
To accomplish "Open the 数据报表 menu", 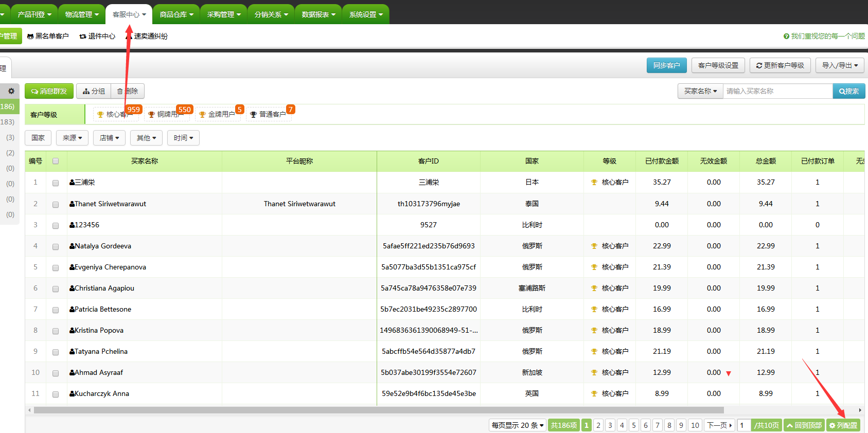I will pos(318,14).
